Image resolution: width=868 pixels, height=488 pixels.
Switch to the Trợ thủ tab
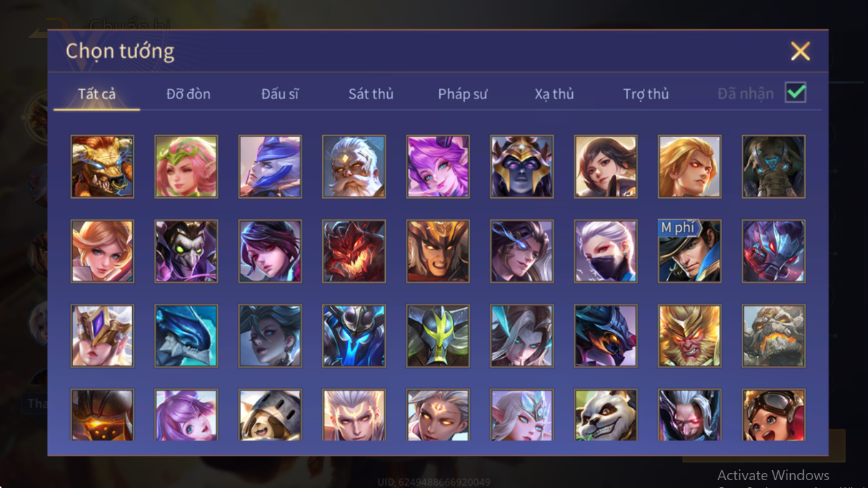point(646,94)
